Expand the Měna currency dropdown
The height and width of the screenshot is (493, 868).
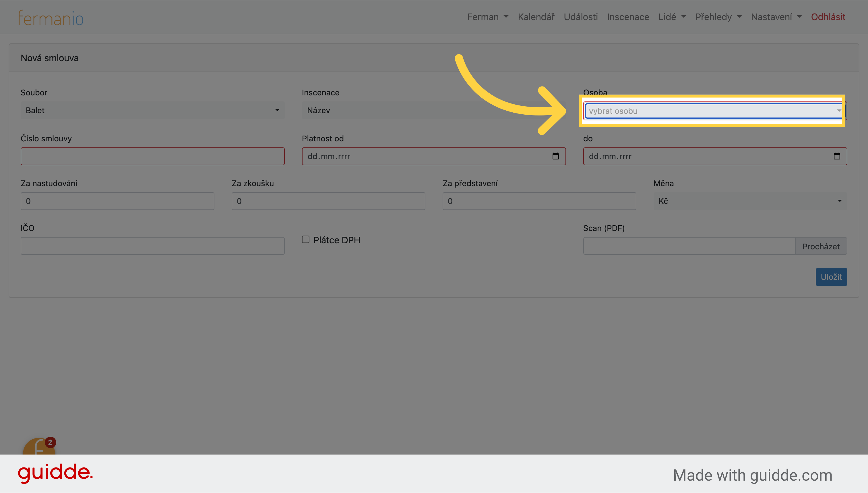coord(750,201)
